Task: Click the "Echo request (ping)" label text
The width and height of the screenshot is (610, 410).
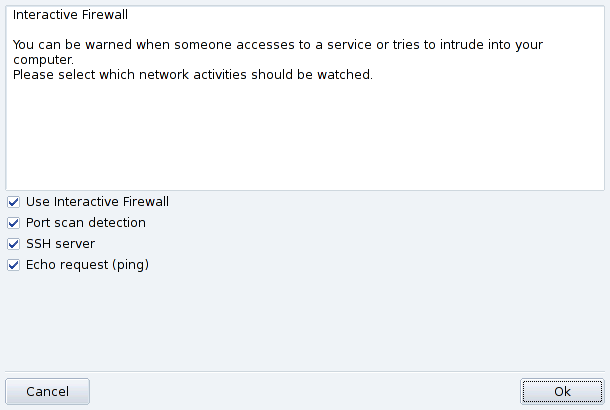Action: [x=87, y=265]
